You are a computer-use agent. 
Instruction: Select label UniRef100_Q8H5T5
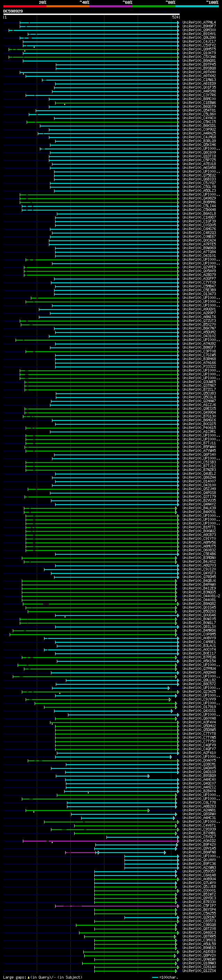click(199, 49)
